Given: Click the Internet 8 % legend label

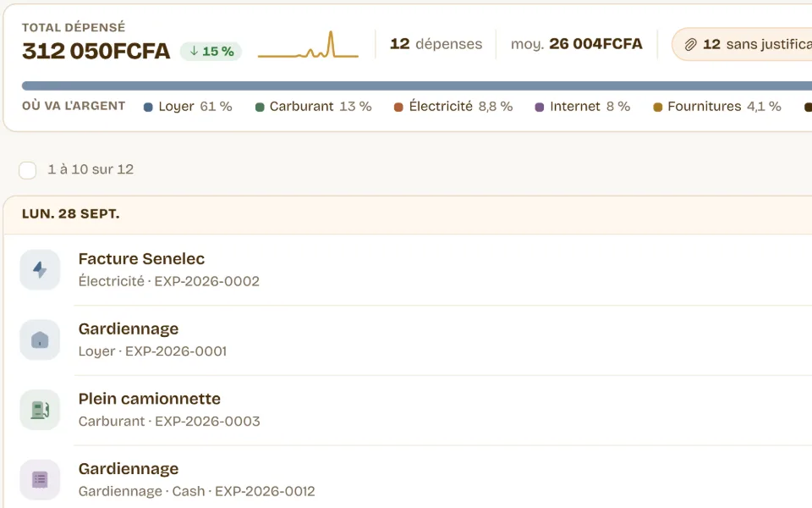Looking at the screenshot, I should pyautogui.click(x=590, y=107).
